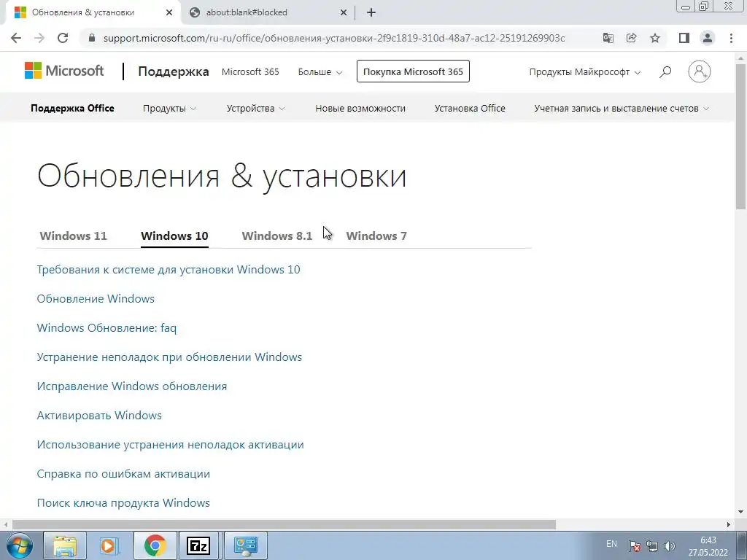Click the Microsoft account sign-in icon

700,71
